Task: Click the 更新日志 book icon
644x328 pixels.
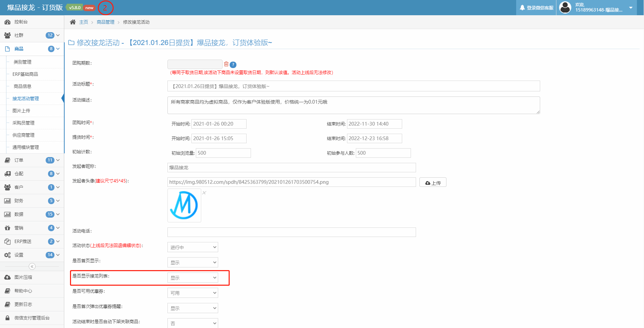Action: [x=7, y=304]
